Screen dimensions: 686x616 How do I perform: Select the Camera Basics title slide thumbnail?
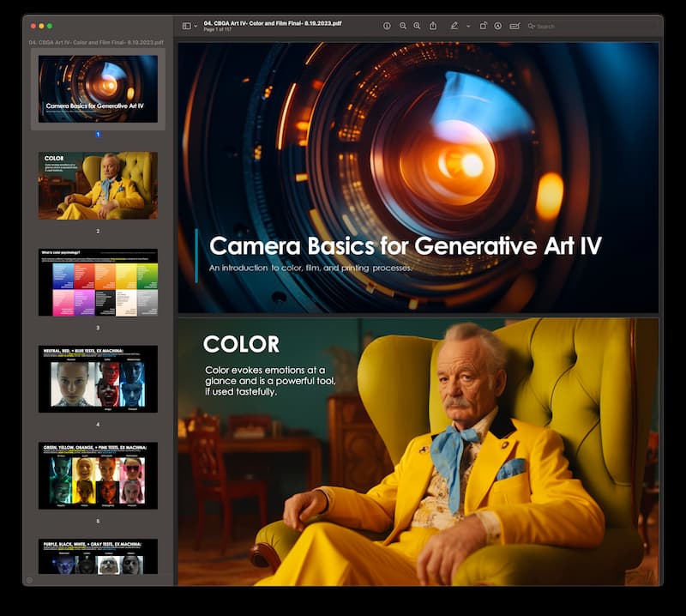point(98,89)
